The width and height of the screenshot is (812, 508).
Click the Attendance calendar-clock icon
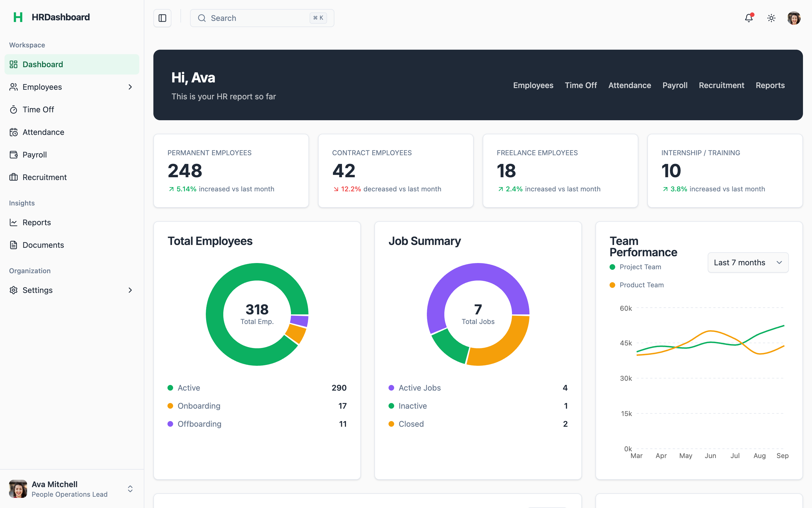pyautogui.click(x=14, y=132)
